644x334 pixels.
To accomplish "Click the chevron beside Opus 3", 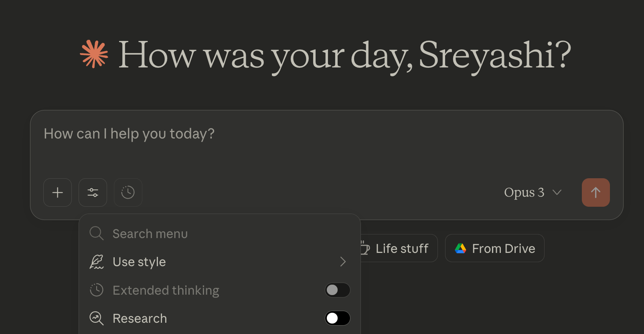I will [557, 192].
